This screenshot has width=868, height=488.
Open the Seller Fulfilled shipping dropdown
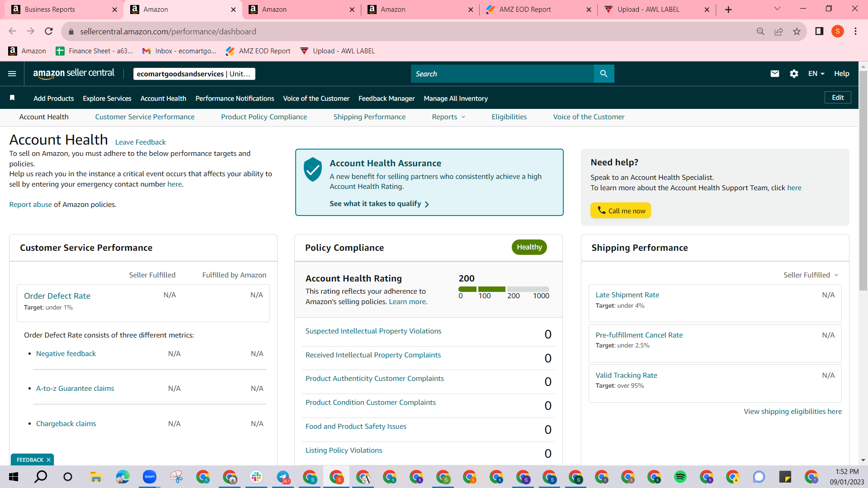[811, 275]
